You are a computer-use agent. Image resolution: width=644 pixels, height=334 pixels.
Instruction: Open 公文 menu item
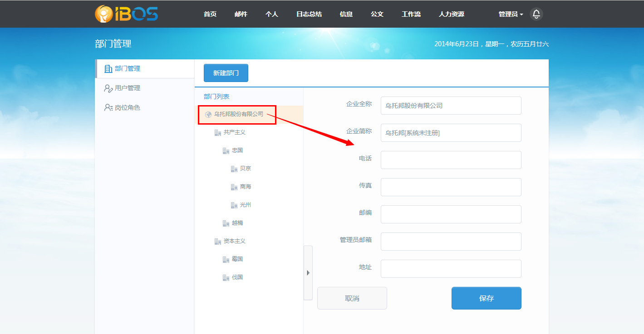377,14
